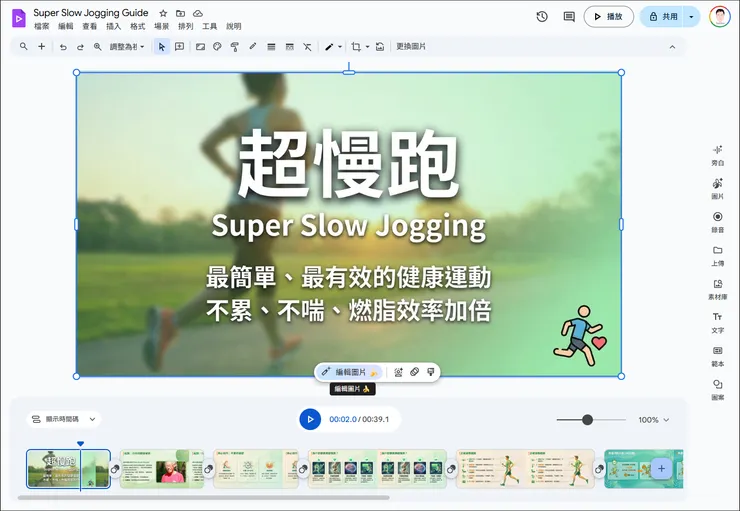Click the plus add icon in the toolbar
Viewport: 740px width, 511px height.
point(42,46)
